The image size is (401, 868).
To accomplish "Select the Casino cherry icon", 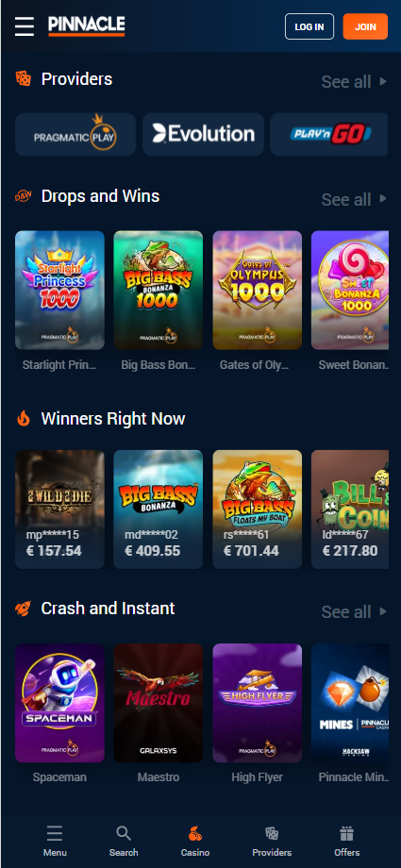I will (195, 834).
